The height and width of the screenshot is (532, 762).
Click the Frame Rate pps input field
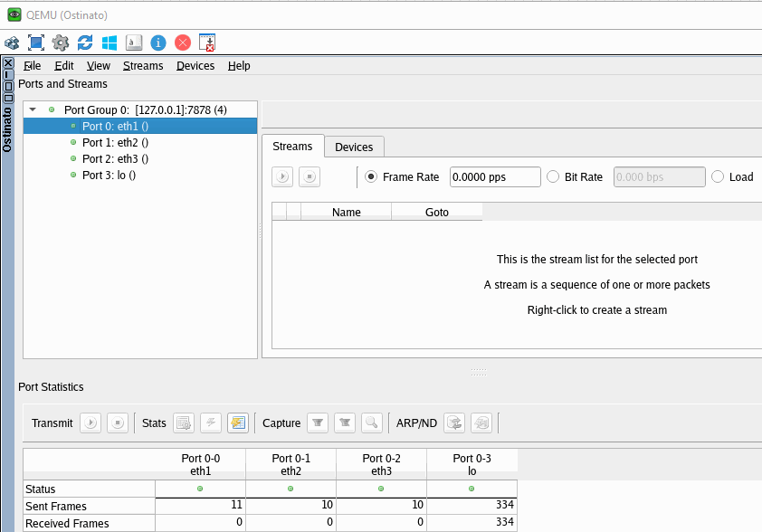(494, 177)
